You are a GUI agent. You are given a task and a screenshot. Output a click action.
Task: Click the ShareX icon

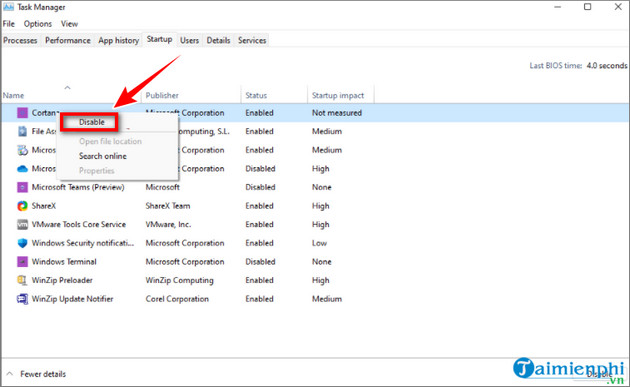point(22,206)
